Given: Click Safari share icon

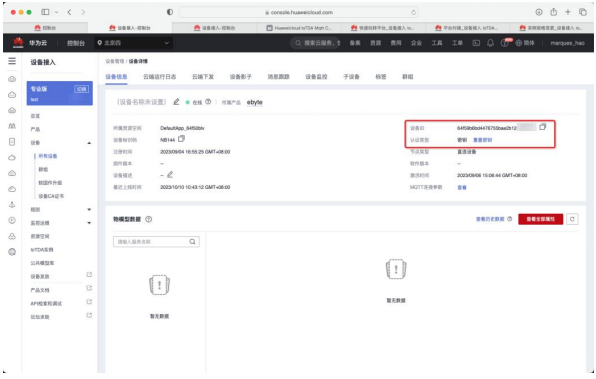Looking at the screenshot, I should coord(553,12).
